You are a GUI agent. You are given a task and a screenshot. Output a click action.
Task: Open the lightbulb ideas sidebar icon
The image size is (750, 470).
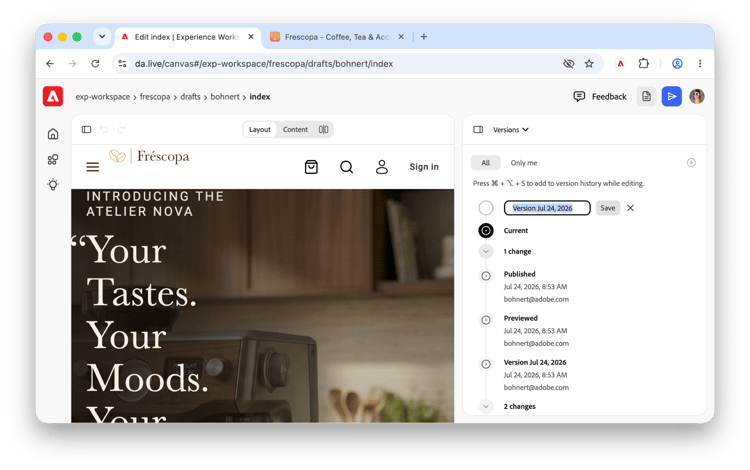point(53,185)
